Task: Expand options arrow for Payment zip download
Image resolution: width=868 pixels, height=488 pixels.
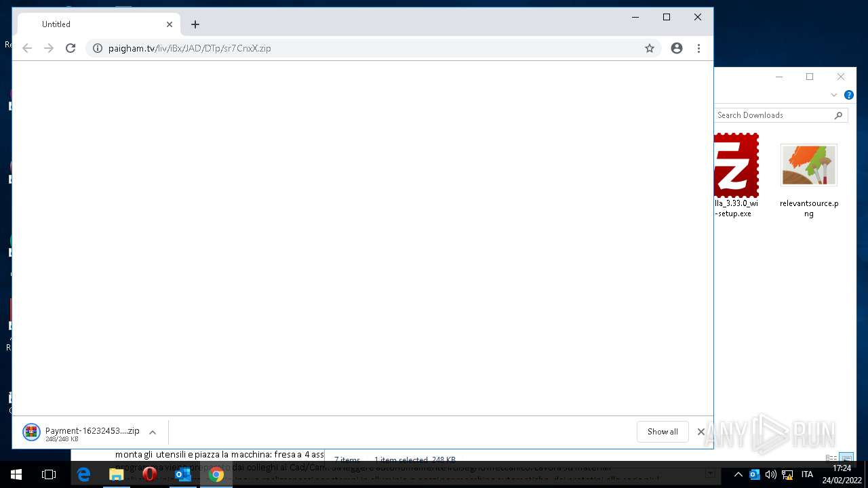Action: pos(153,432)
